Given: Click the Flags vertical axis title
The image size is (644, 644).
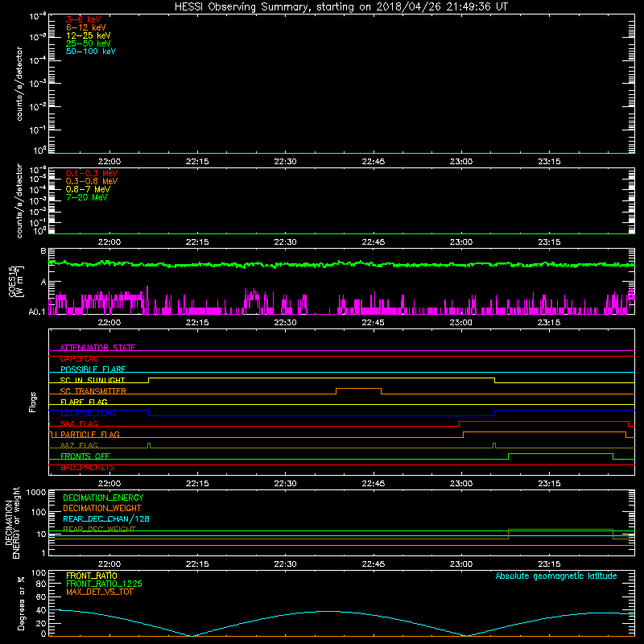Looking at the screenshot, I should (x=33, y=402).
